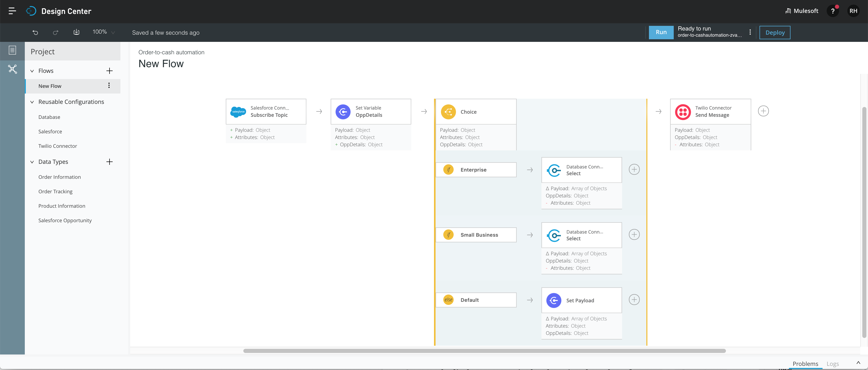Expand the Flows section
This screenshot has height=370, width=868.
coord(32,71)
